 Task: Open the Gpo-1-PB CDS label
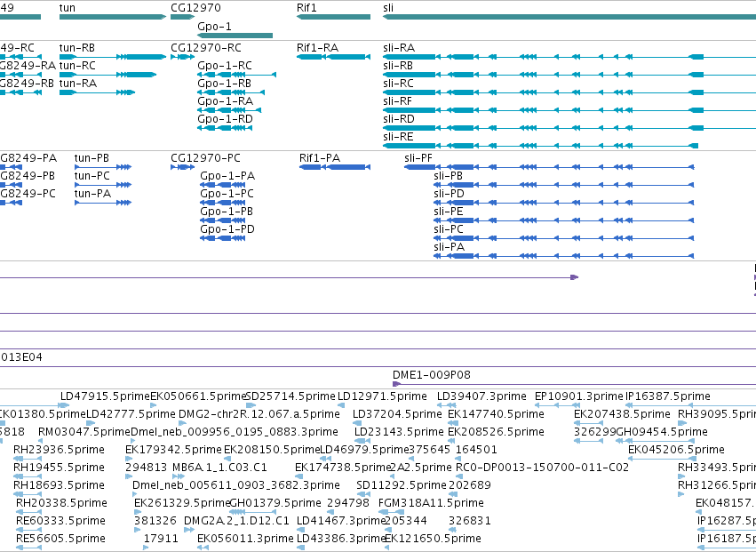click(x=227, y=212)
